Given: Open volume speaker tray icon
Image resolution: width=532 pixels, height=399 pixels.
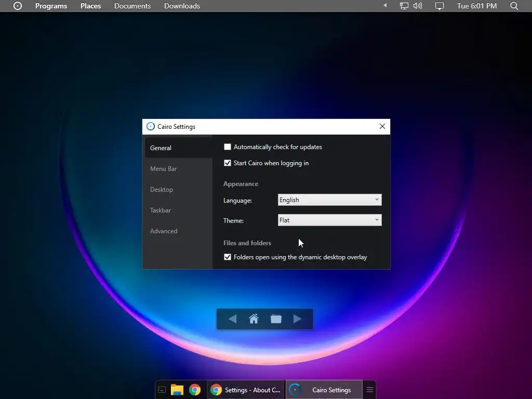Looking at the screenshot, I should tap(418, 6).
